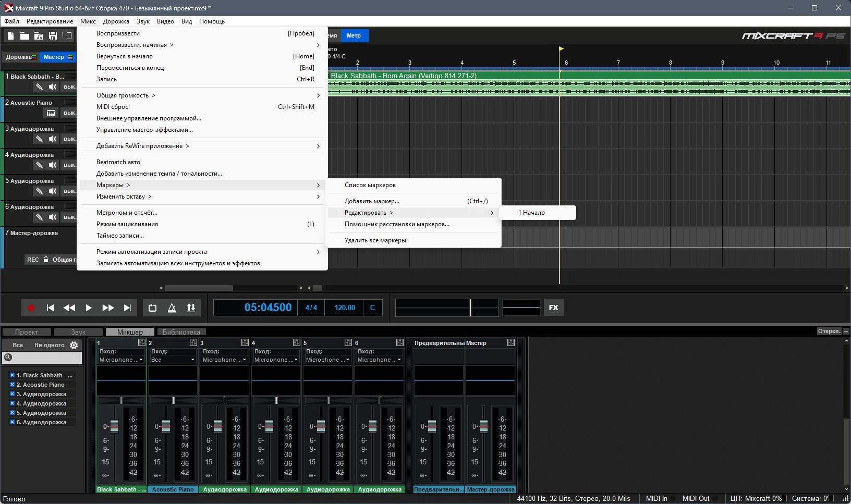Uncheck 2. Acoustic Piano in mixer list
This screenshot has width=851, height=504.
coord(12,385)
